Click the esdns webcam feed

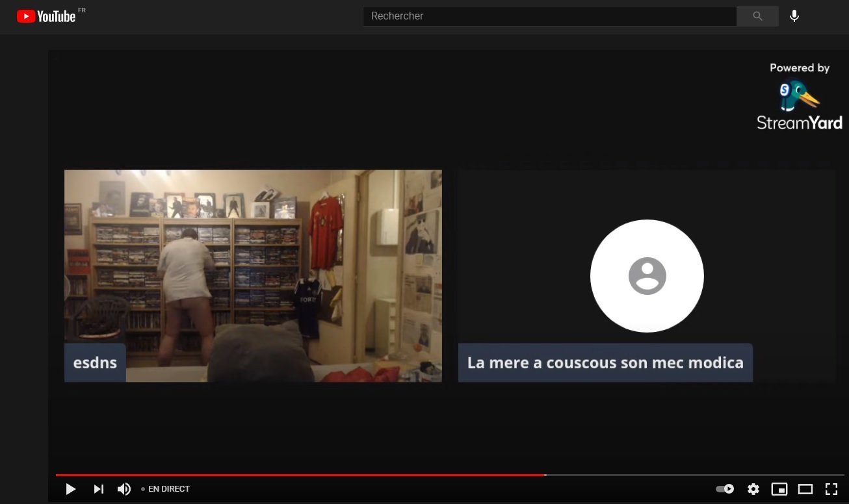coord(253,276)
